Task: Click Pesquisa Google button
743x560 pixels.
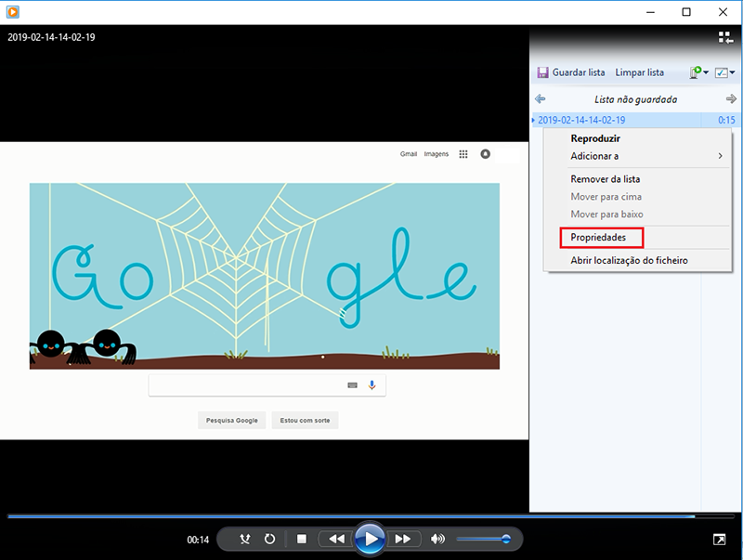Action: pyautogui.click(x=231, y=421)
